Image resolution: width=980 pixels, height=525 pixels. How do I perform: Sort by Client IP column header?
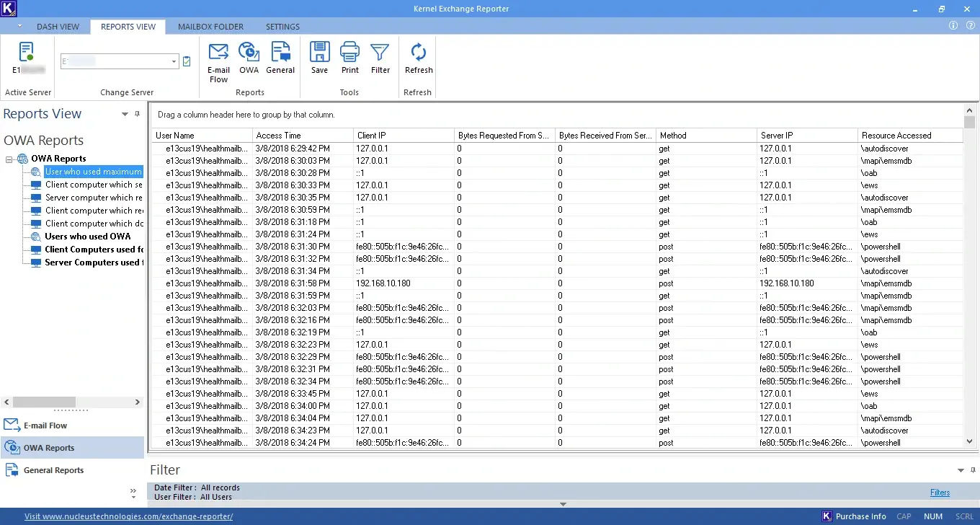pos(404,136)
